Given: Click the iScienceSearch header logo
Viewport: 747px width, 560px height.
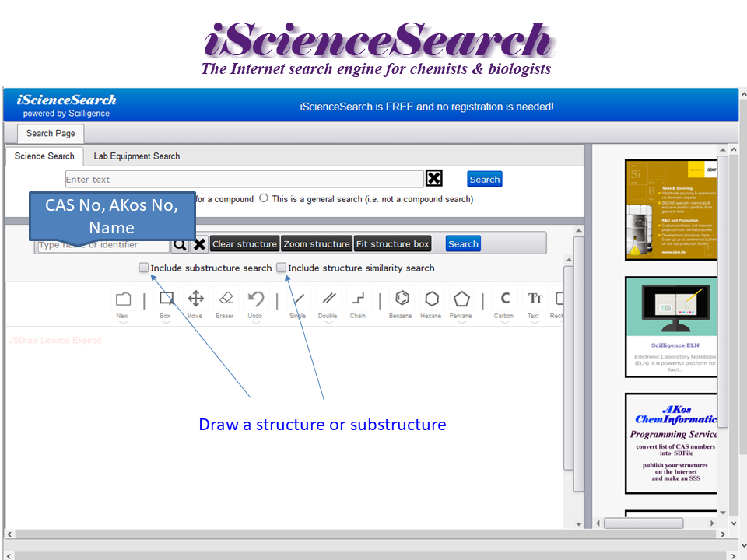Looking at the screenshot, I should pos(66,100).
